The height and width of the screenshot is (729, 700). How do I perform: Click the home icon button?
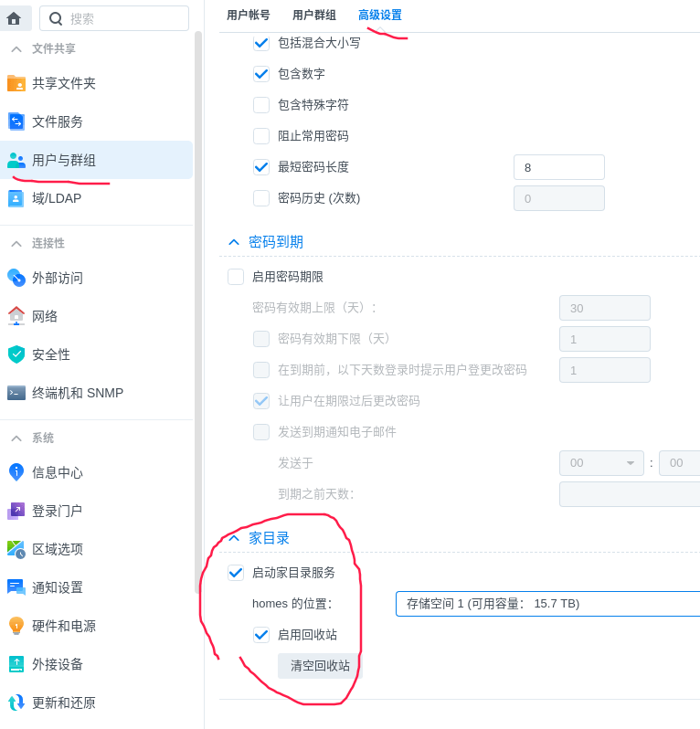(14, 18)
